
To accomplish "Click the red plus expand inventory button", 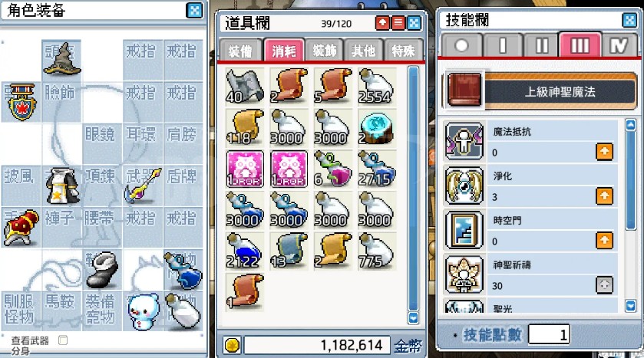I will tap(382, 23).
